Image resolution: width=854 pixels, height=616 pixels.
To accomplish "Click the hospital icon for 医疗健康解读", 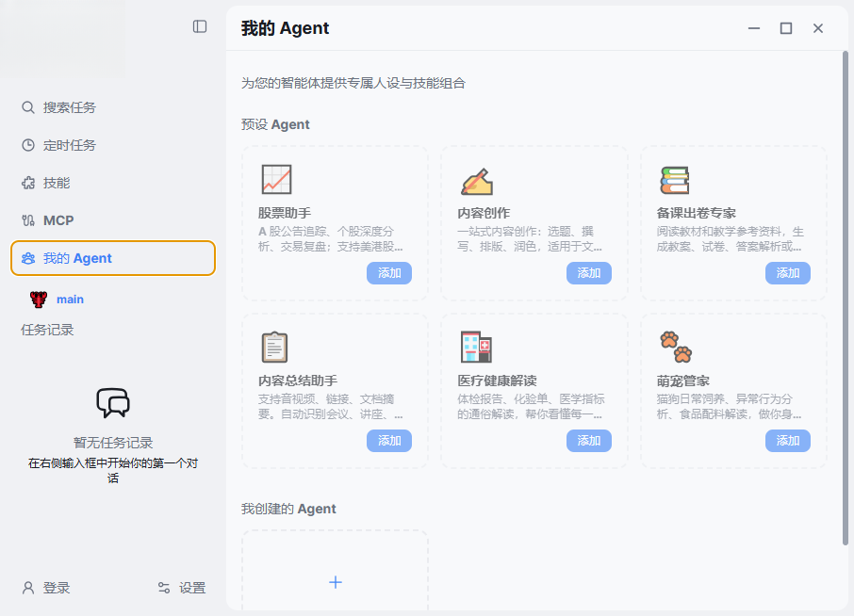I will (x=476, y=348).
